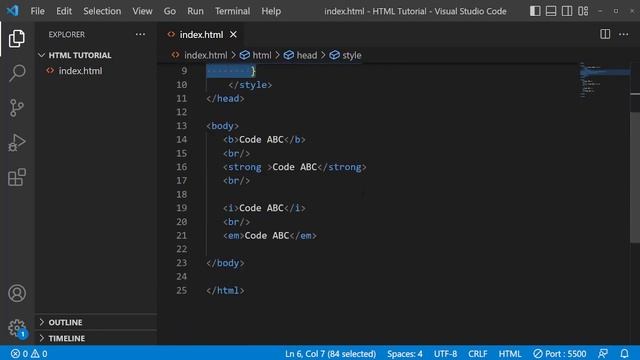Click the html symbol icon in breadcrumb
640x360 pixels.
tap(244, 55)
